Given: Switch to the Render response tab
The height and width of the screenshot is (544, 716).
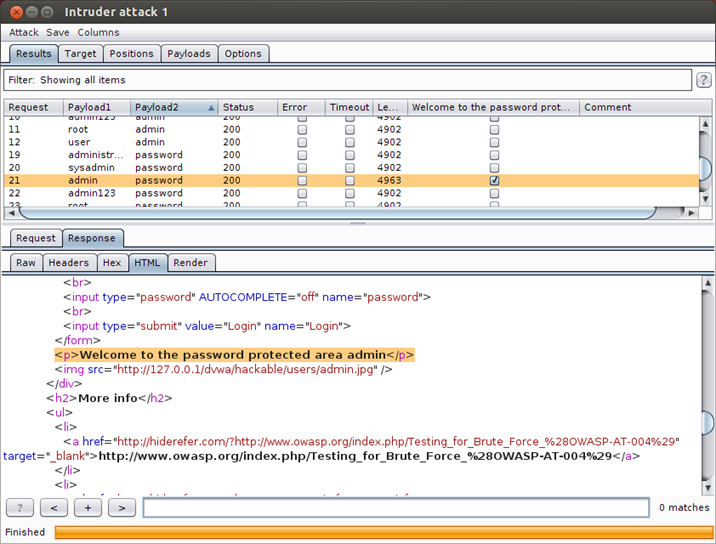Looking at the screenshot, I should 190,263.
